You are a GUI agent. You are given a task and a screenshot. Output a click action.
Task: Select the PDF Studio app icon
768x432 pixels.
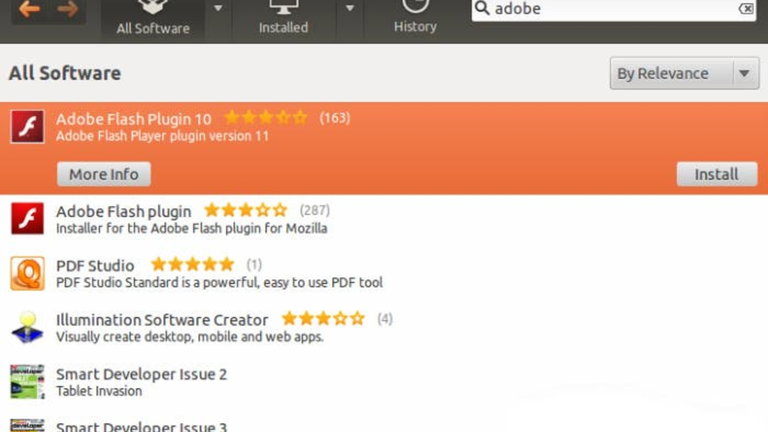click(x=27, y=273)
